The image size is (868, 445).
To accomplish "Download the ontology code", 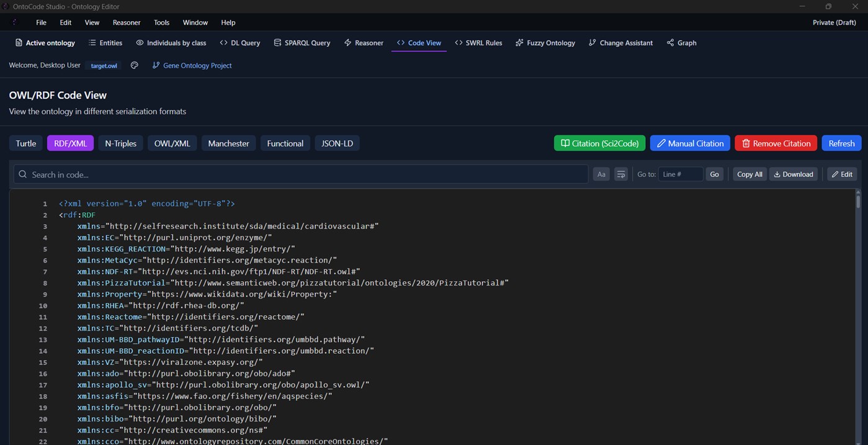I will (794, 174).
